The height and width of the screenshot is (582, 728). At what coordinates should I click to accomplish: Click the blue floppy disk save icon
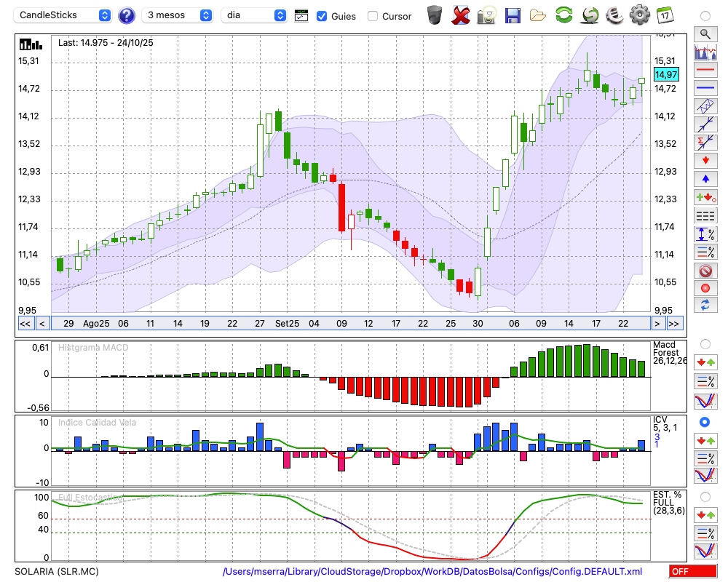pos(513,15)
